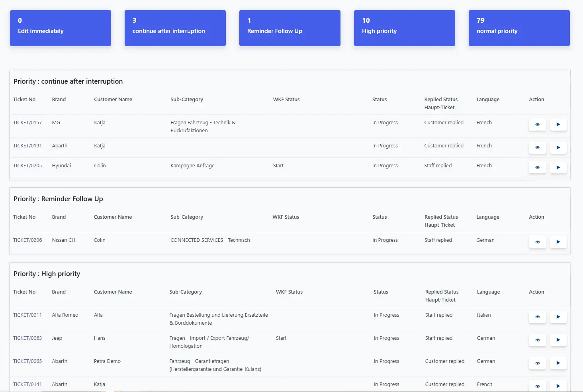
Task: Open ticket link TICKET/0141
Action: (x=27, y=384)
